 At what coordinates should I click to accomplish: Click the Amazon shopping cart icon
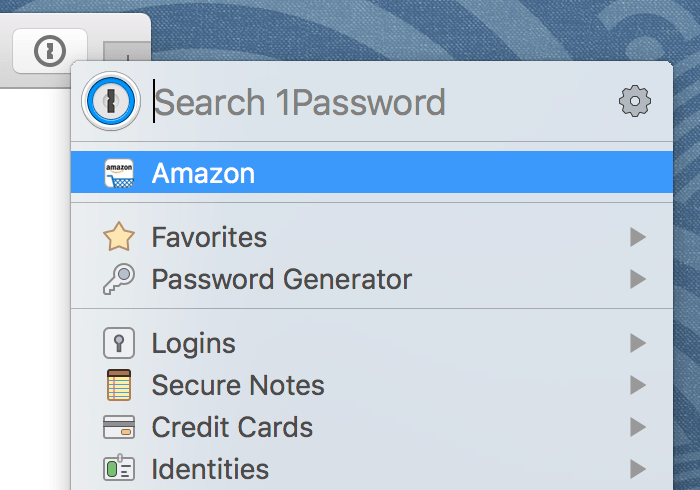pos(119,173)
